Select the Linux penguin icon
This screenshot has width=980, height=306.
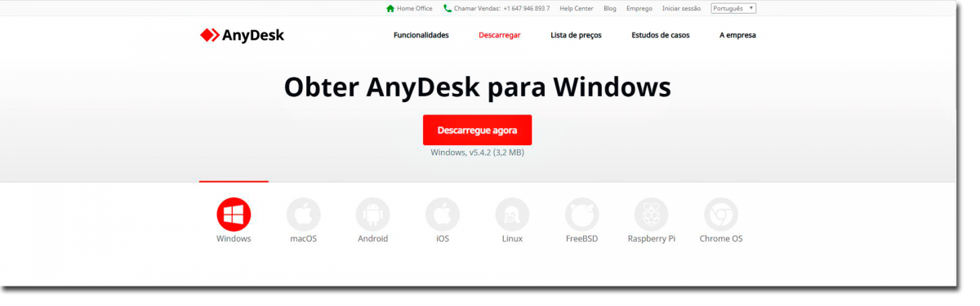512,215
